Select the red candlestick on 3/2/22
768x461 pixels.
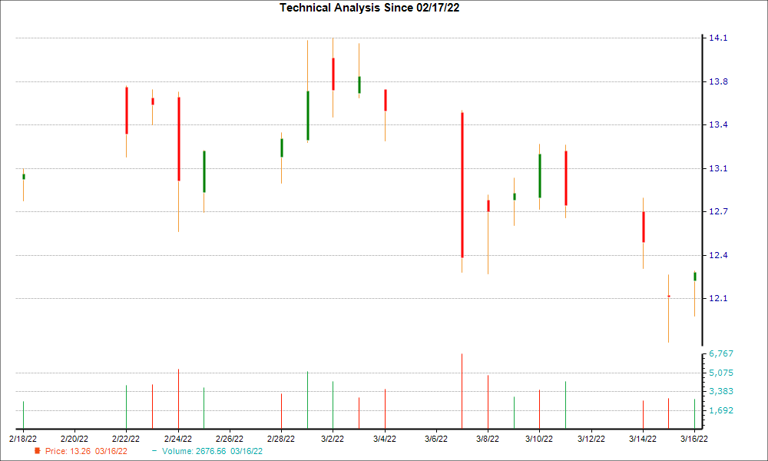coord(333,74)
